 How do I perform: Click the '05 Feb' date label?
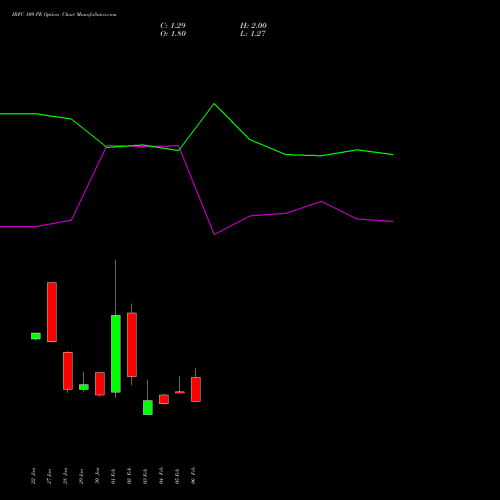click(177, 476)
